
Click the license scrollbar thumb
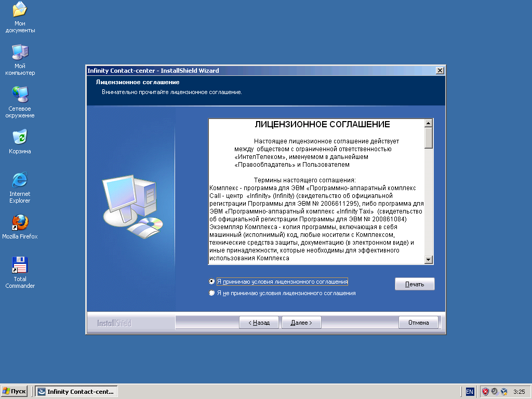[429, 138]
